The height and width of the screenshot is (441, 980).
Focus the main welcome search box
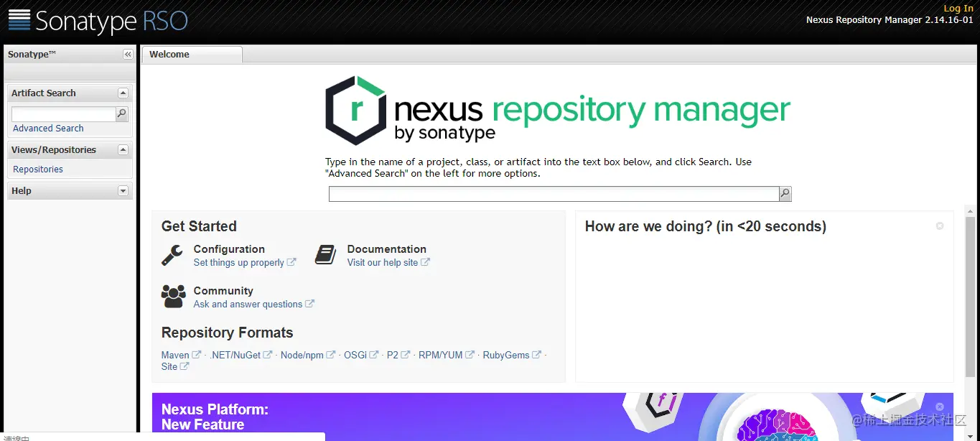tap(554, 194)
